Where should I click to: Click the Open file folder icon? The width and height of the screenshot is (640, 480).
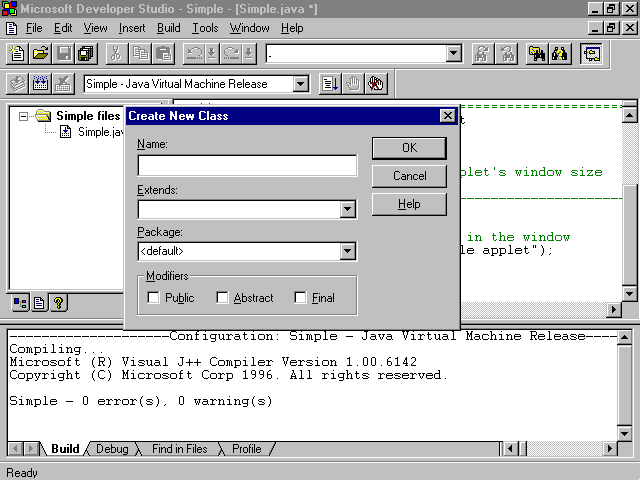(x=41, y=54)
